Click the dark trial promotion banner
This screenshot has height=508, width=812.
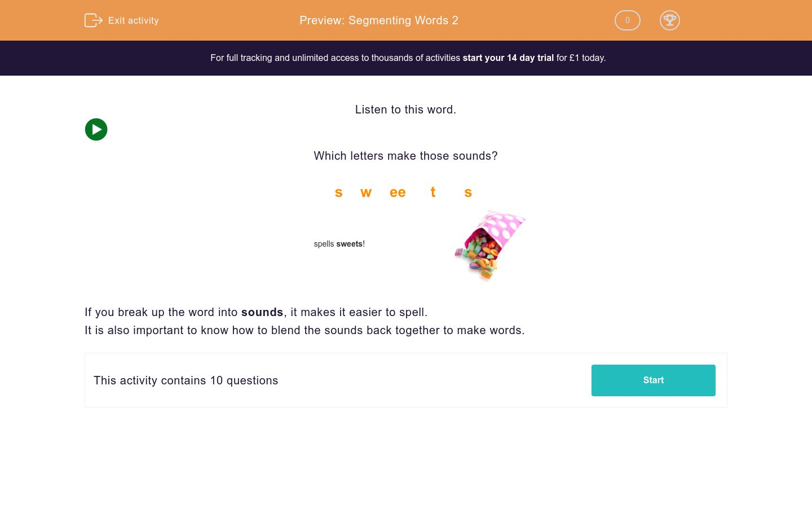pyautogui.click(x=406, y=58)
